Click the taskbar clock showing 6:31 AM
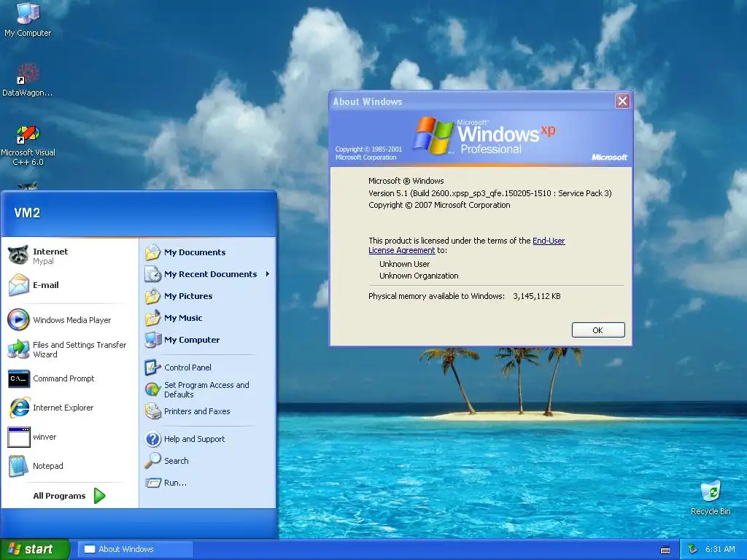Screen dimensions: 747x560 (720, 550)
